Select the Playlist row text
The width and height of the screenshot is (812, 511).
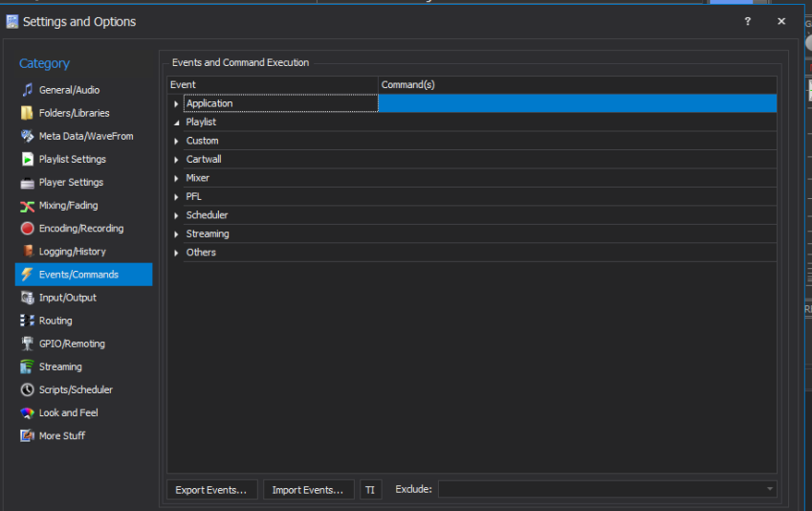[x=201, y=122]
